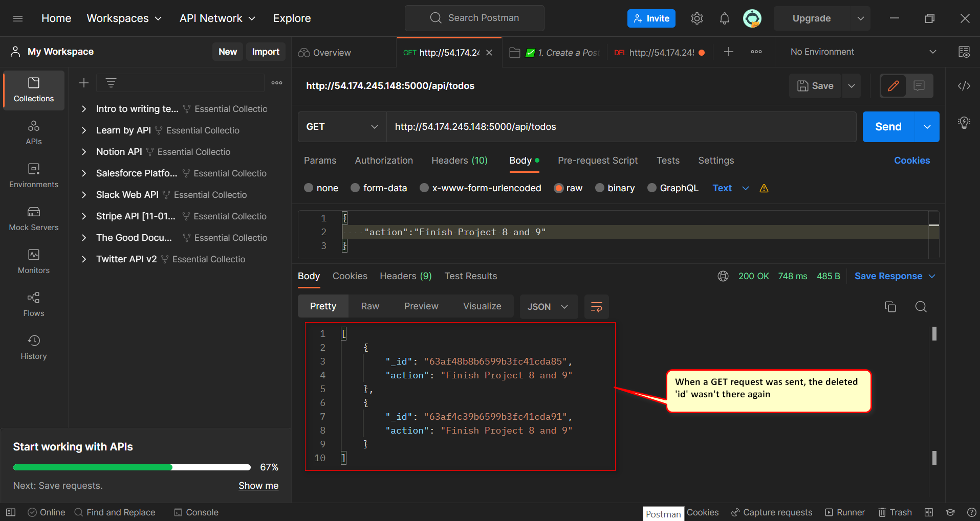Image resolution: width=980 pixels, height=521 pixels.
Task: Expand the Twitter API v2 collection
Action: click(84, 259)
